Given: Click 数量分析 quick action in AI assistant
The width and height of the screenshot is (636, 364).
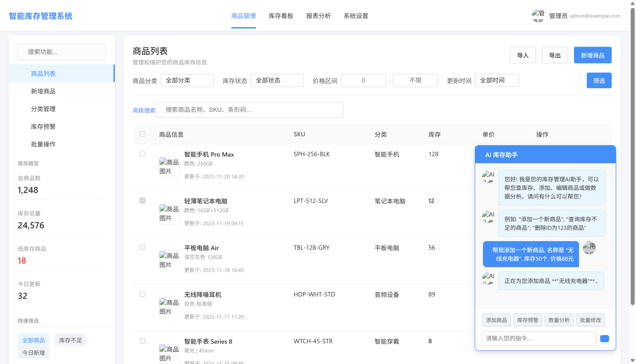Looking at the screenshot, I should tap(559, 320).
